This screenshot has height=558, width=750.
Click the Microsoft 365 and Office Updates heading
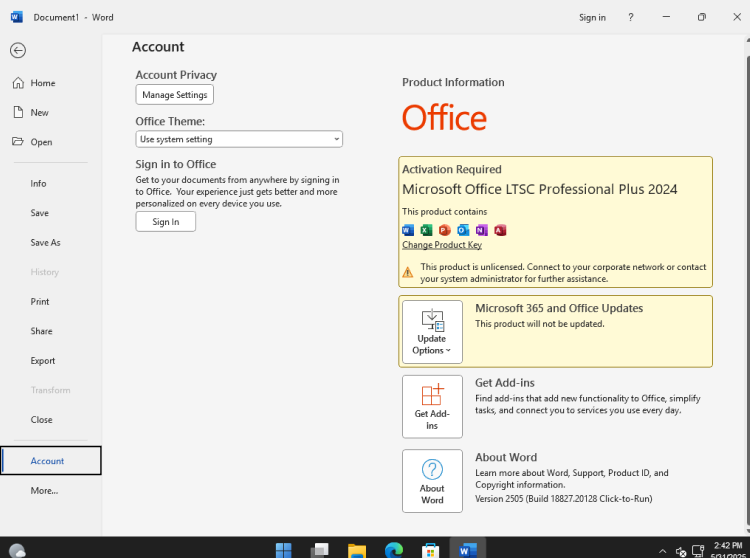559,308
